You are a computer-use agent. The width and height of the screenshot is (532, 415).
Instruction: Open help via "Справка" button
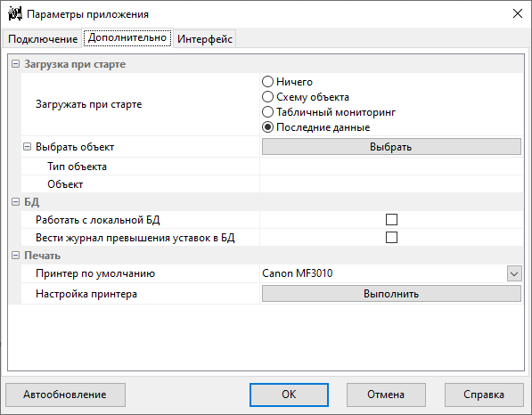(x=484, y=395)
